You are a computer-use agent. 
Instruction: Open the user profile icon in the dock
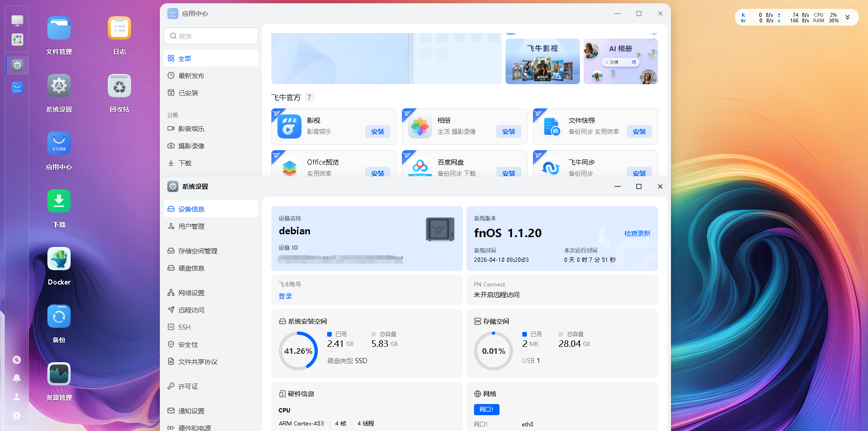(17, 397)
